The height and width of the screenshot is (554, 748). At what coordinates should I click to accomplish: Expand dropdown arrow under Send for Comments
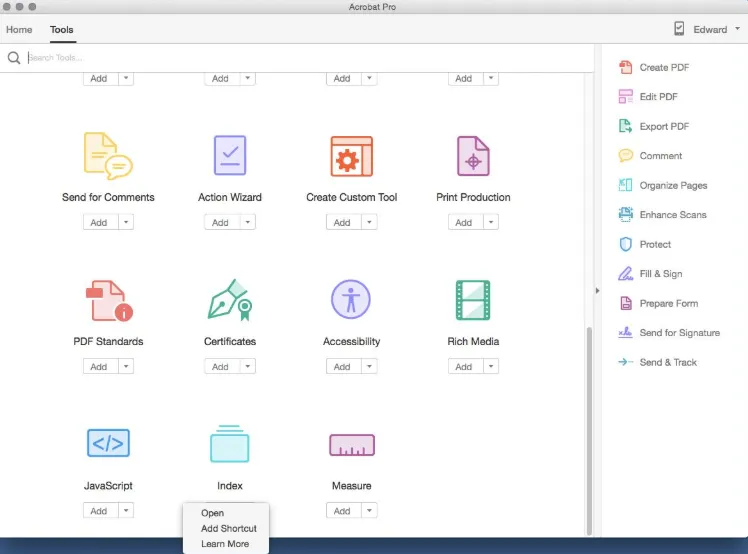(126, 222)
